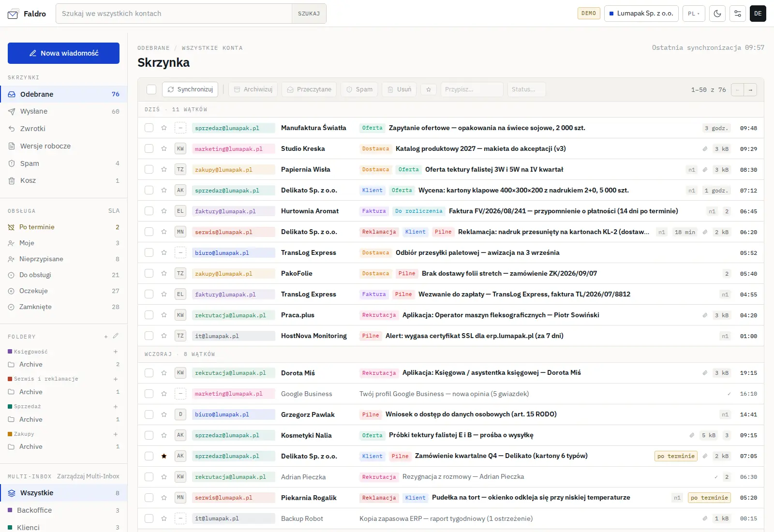Select the Backoffice multi-inbox
The width and height of the screenshot is (774, 532).
coord(63,510)
